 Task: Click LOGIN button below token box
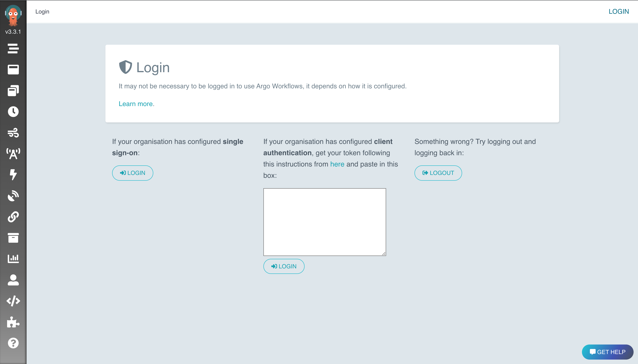284,266
